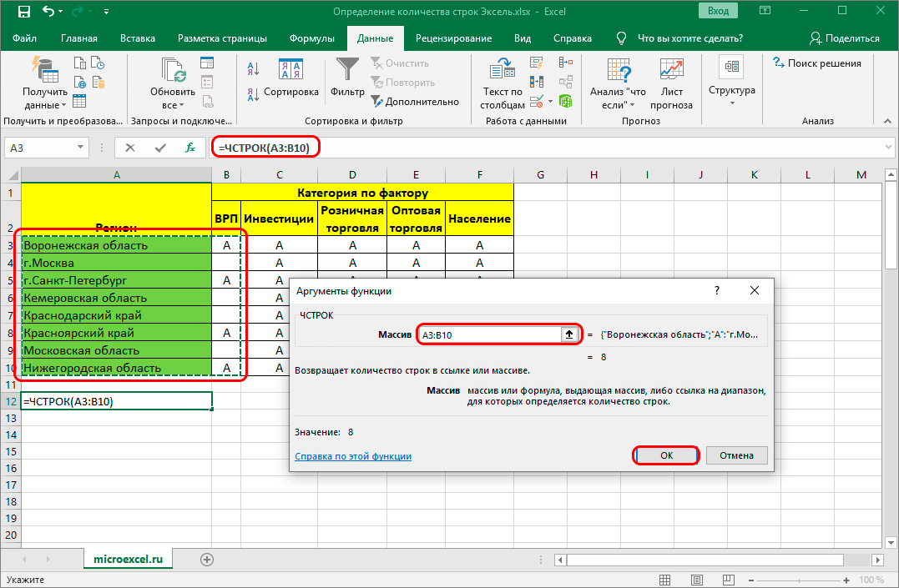Collapse the function dialog range selector arrow
This screenshot has height=588, width=899.
(570, 334)
